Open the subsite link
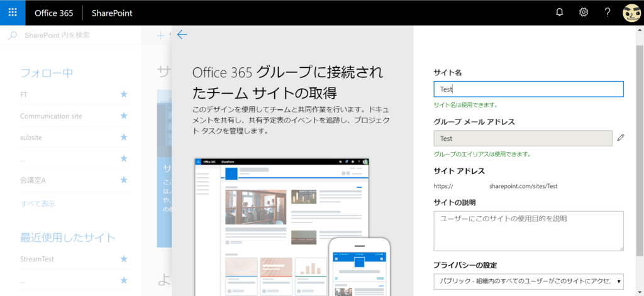This screenshot has height=296, width=644. click(31, 137)
